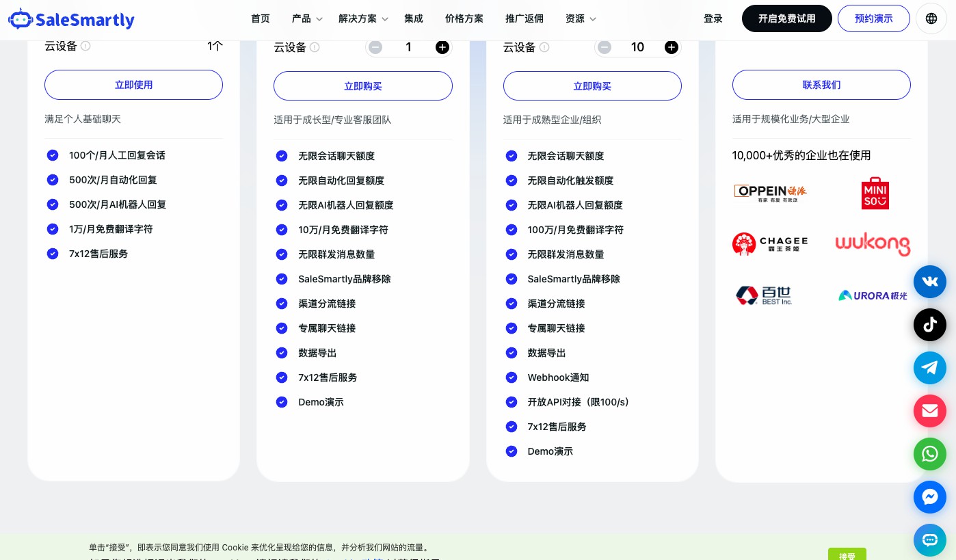Decrease cloud devices from 10 with minus
Image resolution: width=956 pixels, height=560 pixels.
[605, 47]
